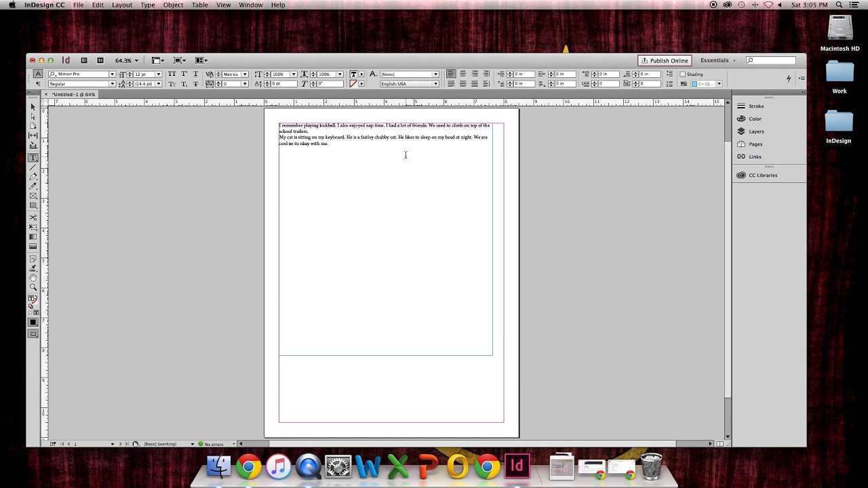Open the 64.3% zoom level dropdown
The height and width of the screenshot is (488, 868).
pos(136,60)
